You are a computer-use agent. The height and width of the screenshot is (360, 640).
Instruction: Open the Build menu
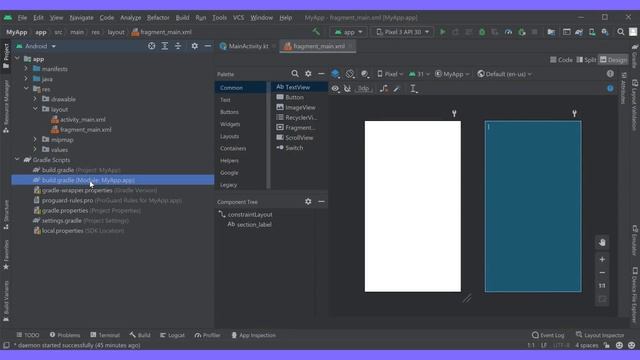click(182, 18)
